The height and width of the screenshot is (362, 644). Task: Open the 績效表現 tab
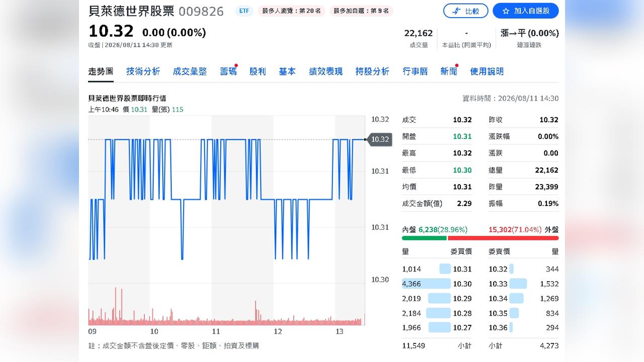point(326,71)
